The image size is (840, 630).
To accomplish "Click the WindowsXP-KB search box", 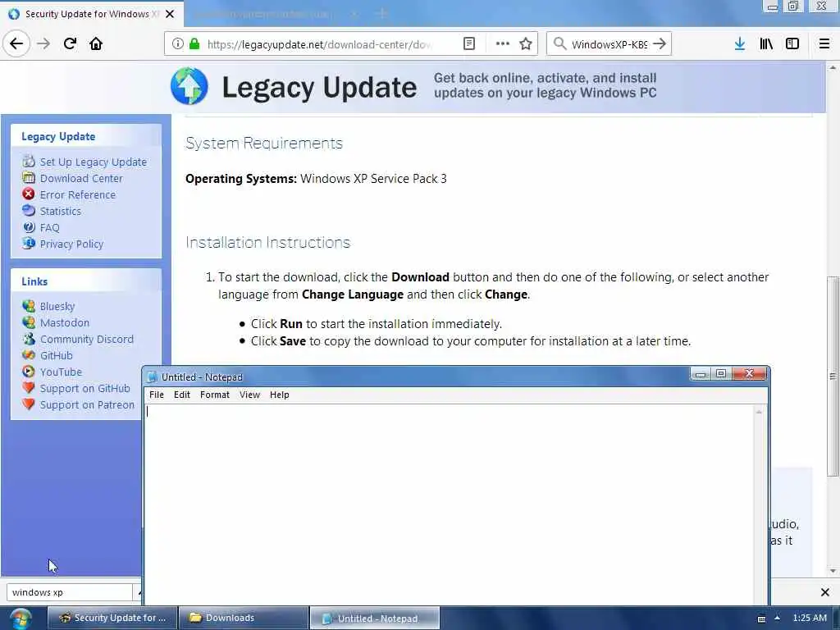I will coord(609,44).
